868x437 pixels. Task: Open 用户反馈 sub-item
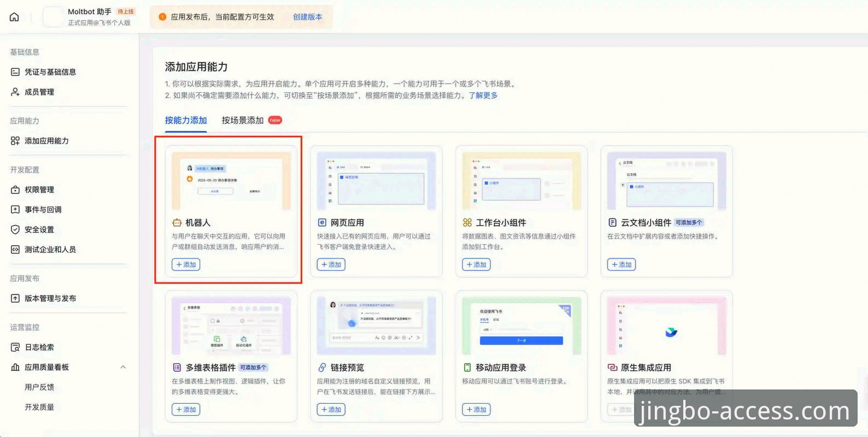tap(39, 387)
